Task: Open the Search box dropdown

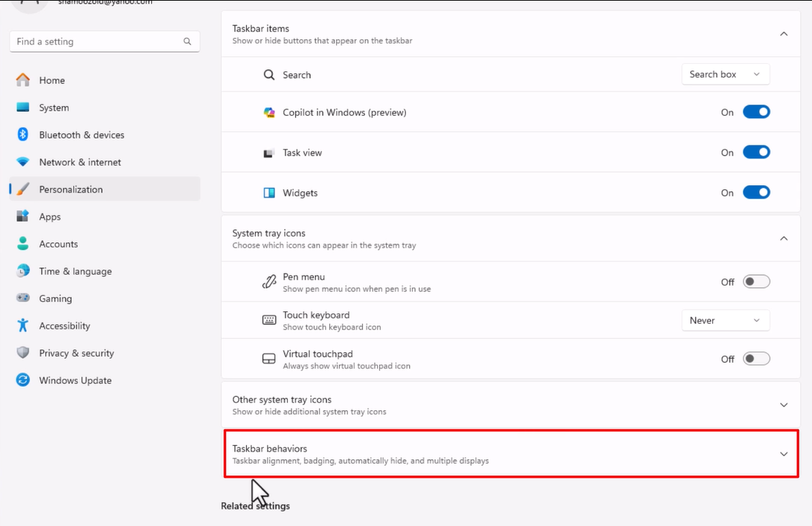Action: click(x=725, y=74)
